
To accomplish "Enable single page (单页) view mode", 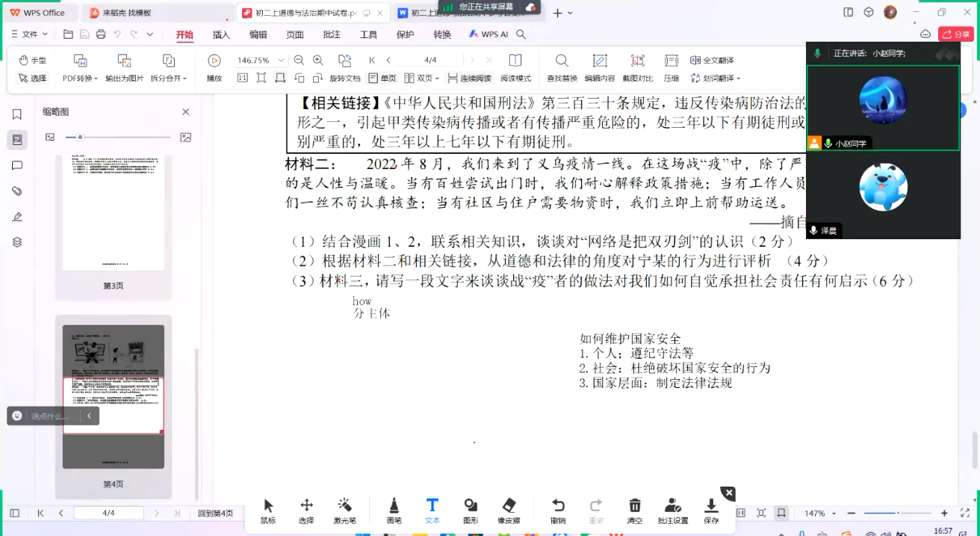I will coord(382,78).
